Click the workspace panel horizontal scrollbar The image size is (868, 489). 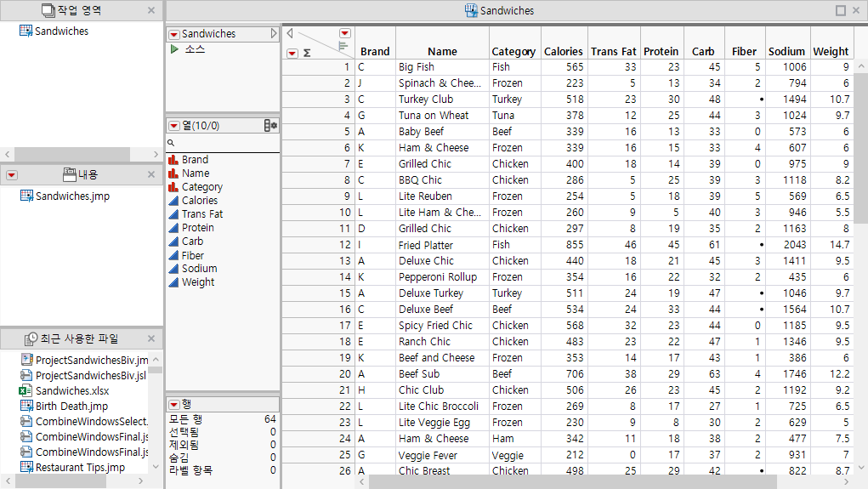click(72, 154)
